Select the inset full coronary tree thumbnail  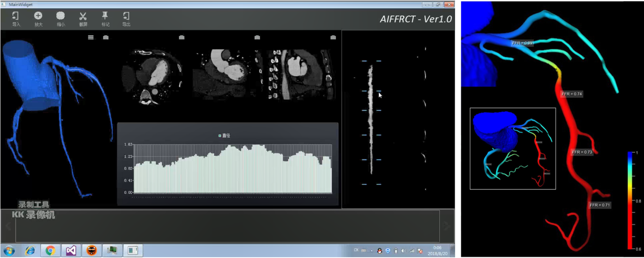tap(513, 148)
